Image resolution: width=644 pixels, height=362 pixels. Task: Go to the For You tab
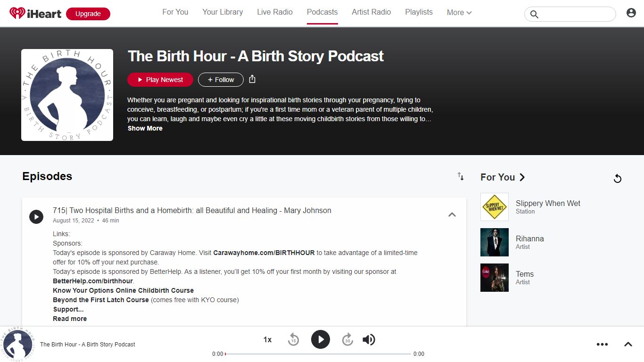click(175, 12)
